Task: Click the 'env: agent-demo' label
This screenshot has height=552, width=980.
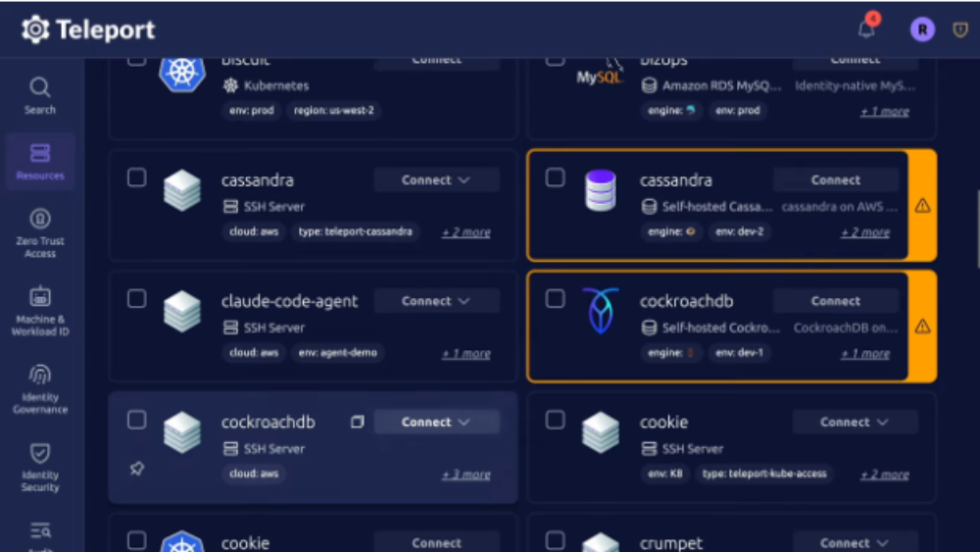Action: pos(337,353)
